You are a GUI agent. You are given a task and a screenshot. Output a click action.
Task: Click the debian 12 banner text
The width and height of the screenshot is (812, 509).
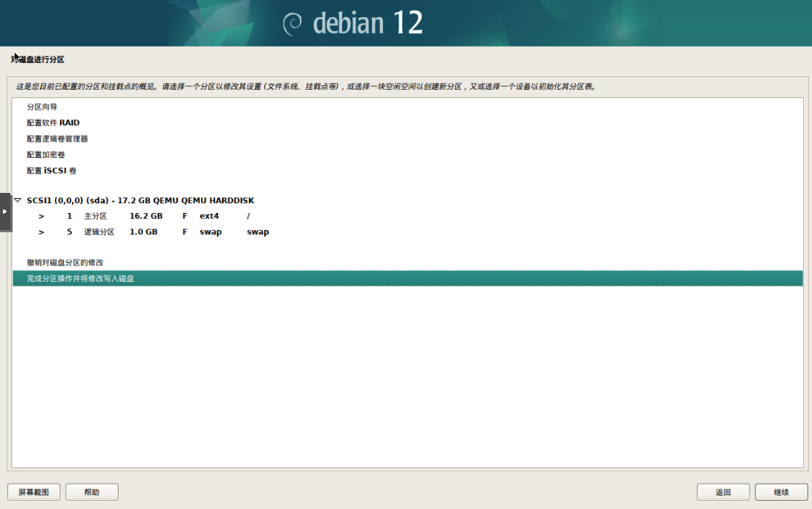coord(367,23)
